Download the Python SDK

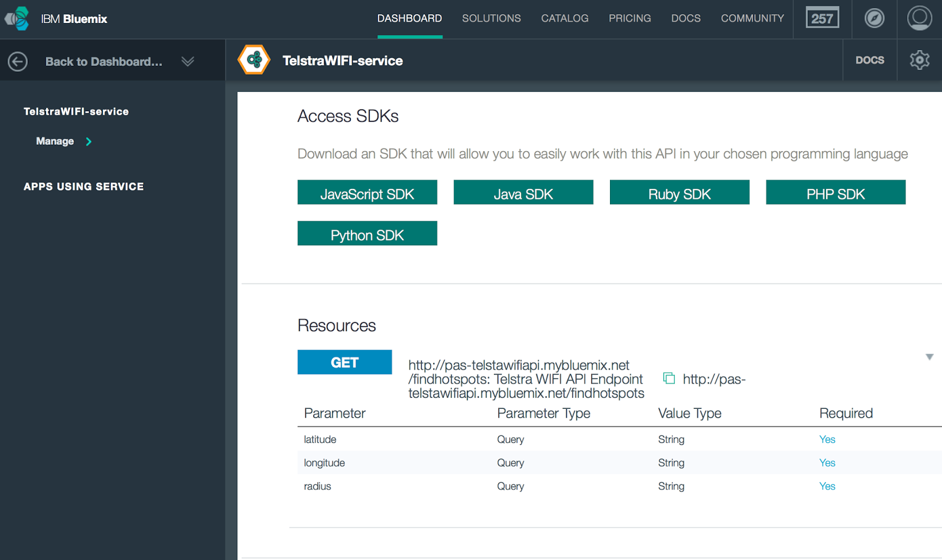coord(367,234)
